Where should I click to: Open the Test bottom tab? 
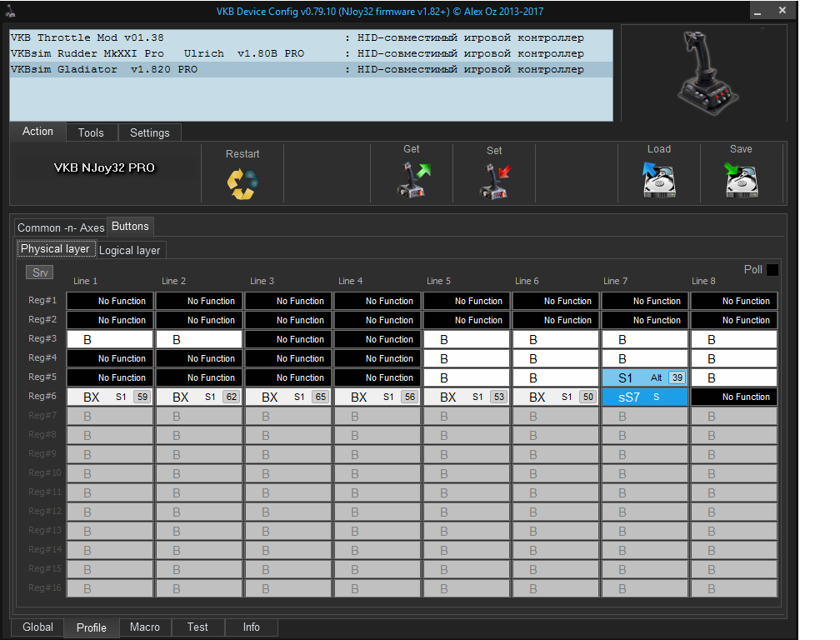tap(197, 627)
